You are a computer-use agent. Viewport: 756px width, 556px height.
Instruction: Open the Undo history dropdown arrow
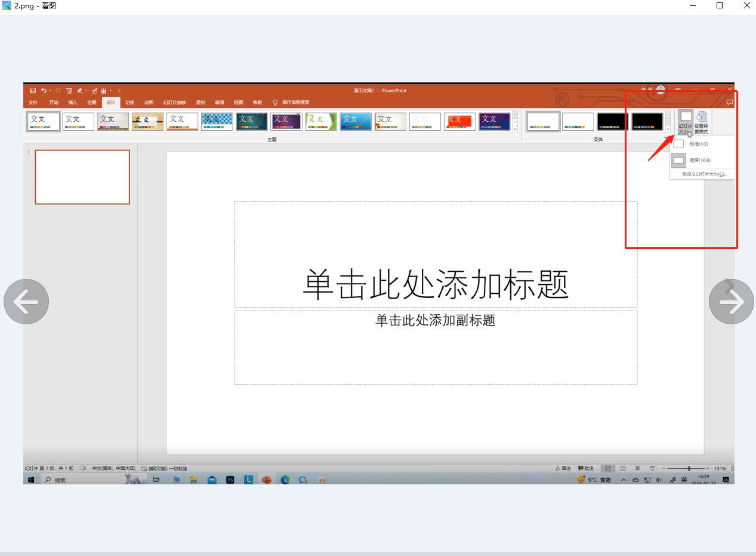pos(50,91)
